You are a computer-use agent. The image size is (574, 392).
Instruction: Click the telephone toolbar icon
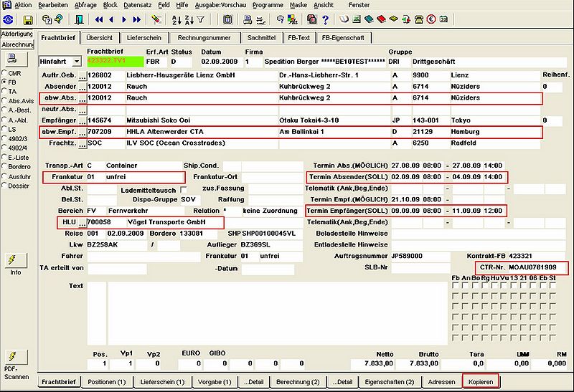[x=419, y=20]
